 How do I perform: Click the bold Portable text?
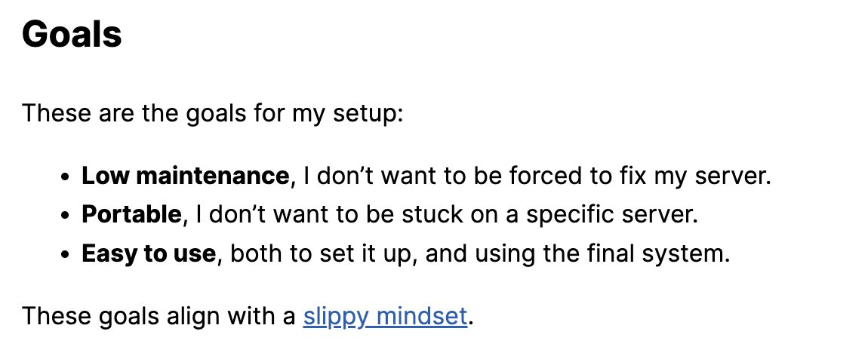[131, 214]
